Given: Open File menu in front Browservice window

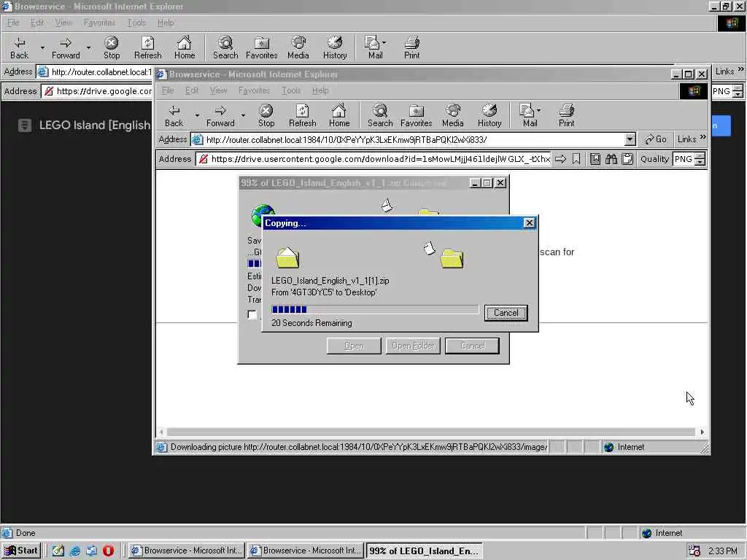Looking at the screenshot, I should (167, 90).
